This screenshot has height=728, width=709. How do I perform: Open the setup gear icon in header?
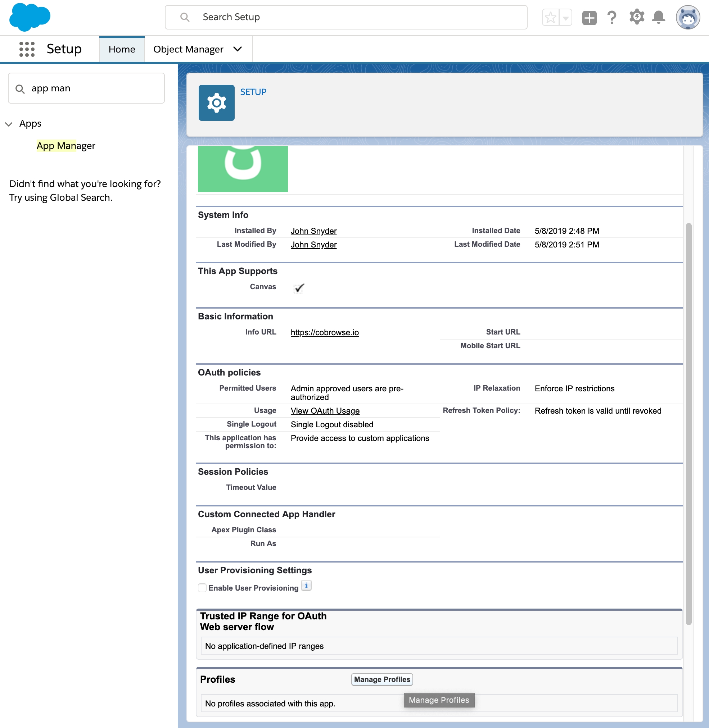pos(637,17)
